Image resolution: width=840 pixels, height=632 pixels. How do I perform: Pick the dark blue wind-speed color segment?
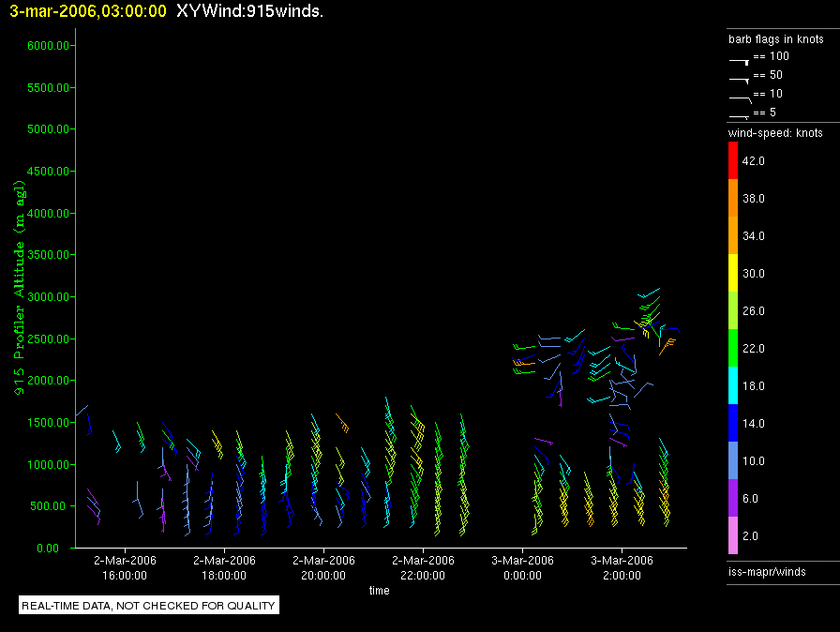coord(733,423)
